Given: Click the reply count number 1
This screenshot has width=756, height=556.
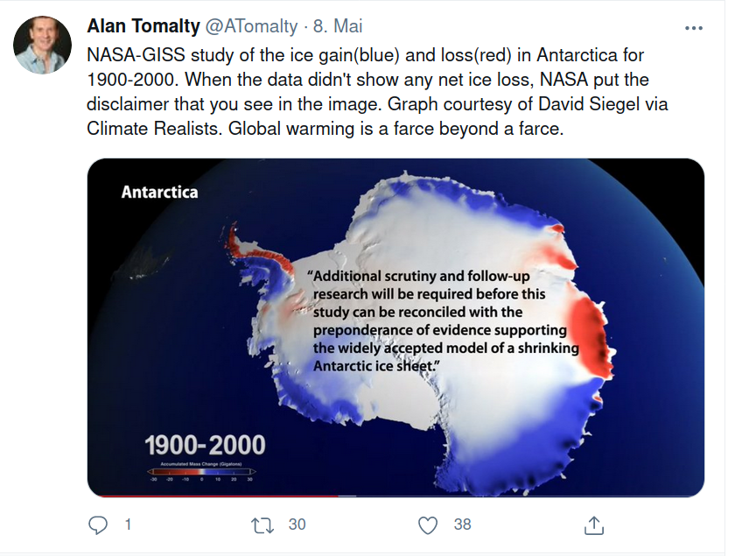Looking at the screenshot, I should tap(128, 524).
